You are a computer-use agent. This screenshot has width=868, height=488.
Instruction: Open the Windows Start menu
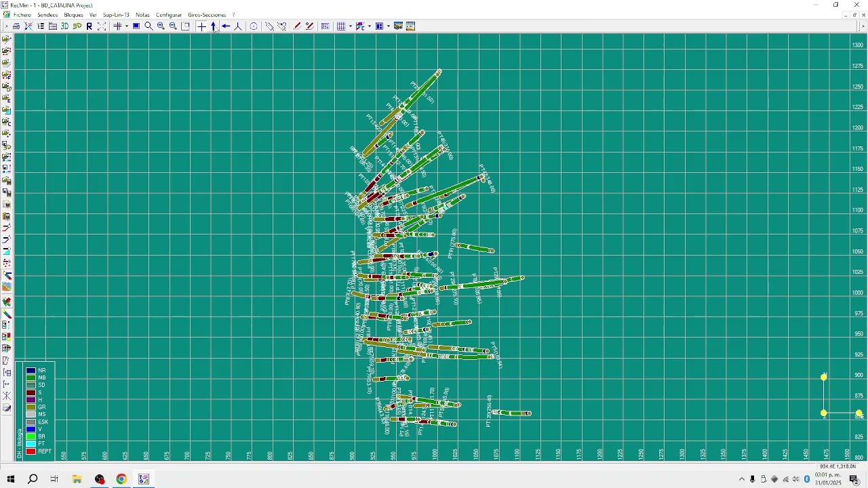pyautogui.click(x=10, y=479)
